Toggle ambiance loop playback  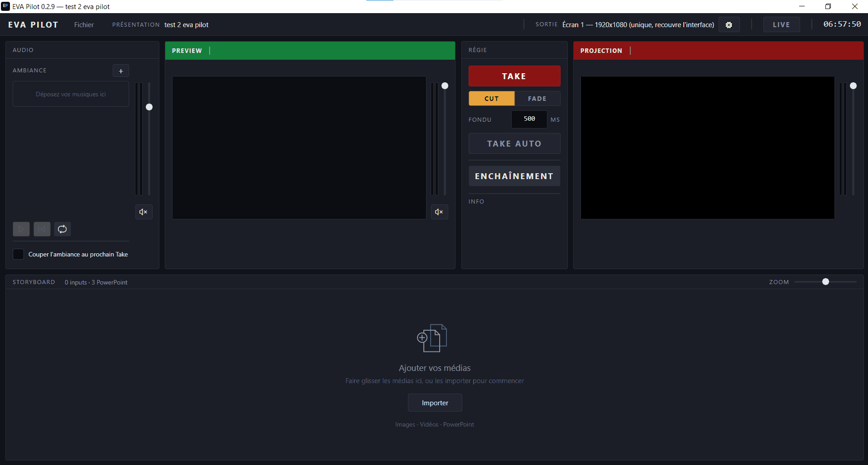62,229
